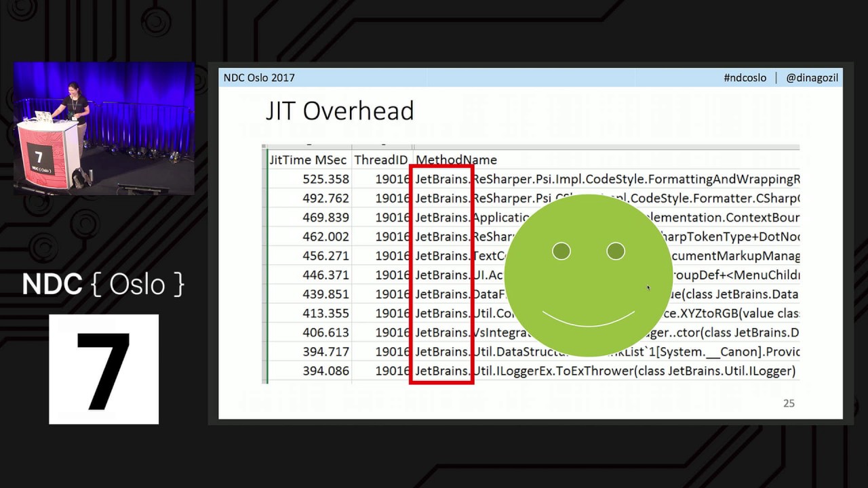Click the "NDC Oslo 2017" slide header text
Screen dimensions: 868x488
pos(259,78)
